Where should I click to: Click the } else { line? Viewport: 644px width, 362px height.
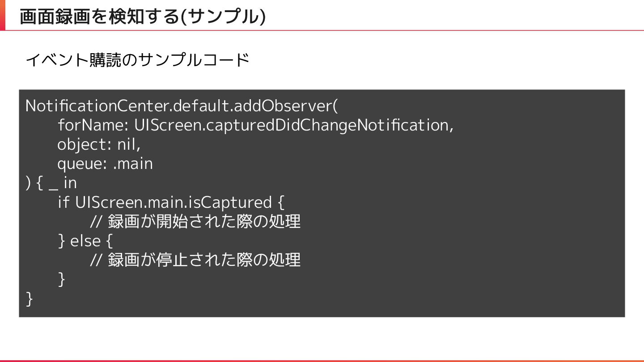coord(85,241)
